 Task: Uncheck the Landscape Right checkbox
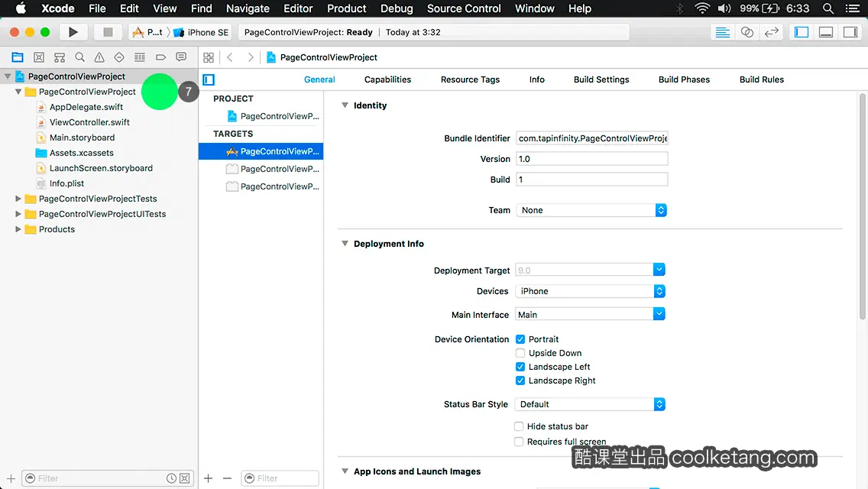point(520,381)
